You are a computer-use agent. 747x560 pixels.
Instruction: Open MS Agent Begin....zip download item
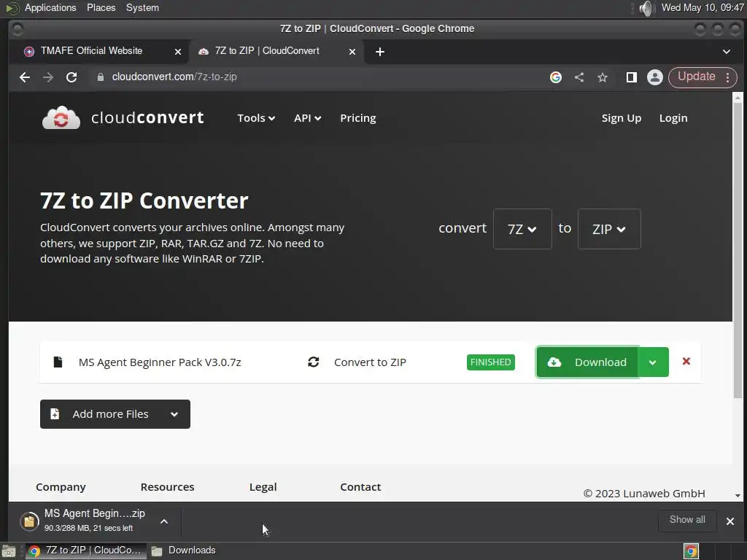(x=94, y=520)
